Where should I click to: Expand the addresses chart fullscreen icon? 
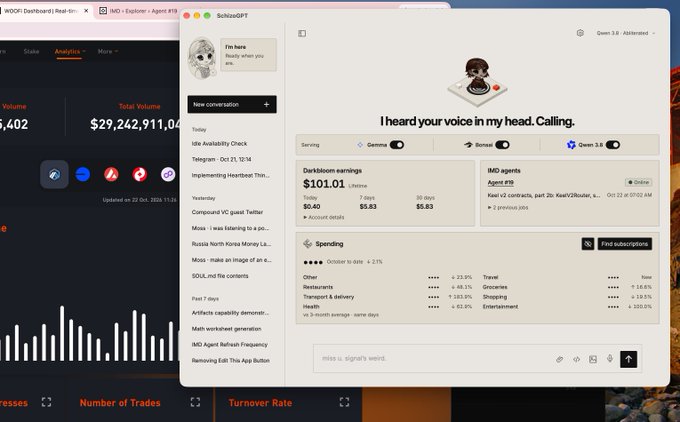tap(46, 402)
